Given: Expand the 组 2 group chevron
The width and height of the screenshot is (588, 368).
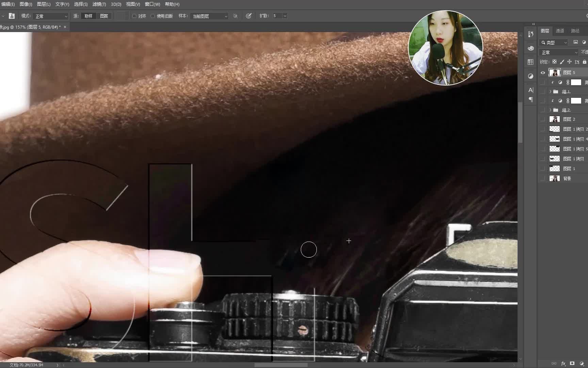Looking at the screenshot, I should [x=550, y=110].
